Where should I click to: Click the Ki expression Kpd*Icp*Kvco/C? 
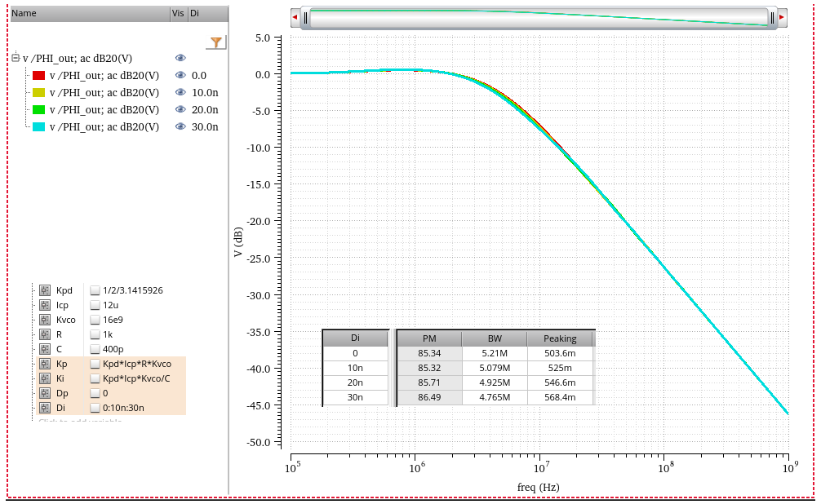tap(136, 378)
